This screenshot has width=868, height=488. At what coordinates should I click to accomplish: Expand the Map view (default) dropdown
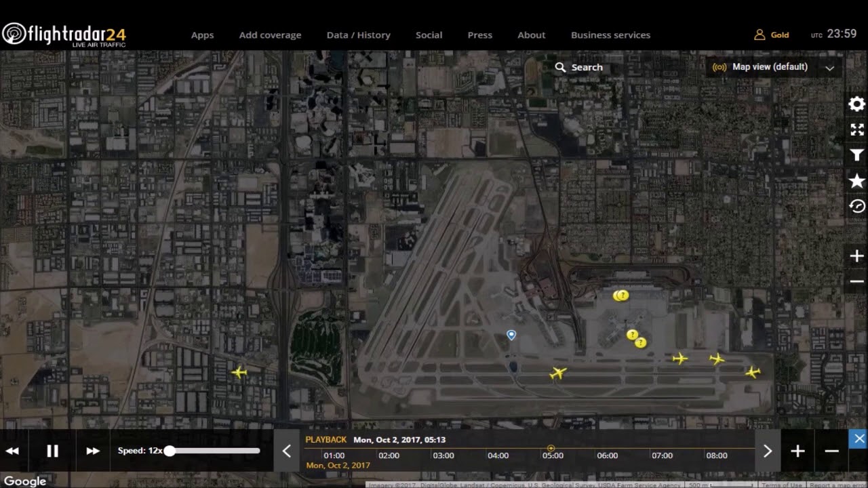(774, 67)
